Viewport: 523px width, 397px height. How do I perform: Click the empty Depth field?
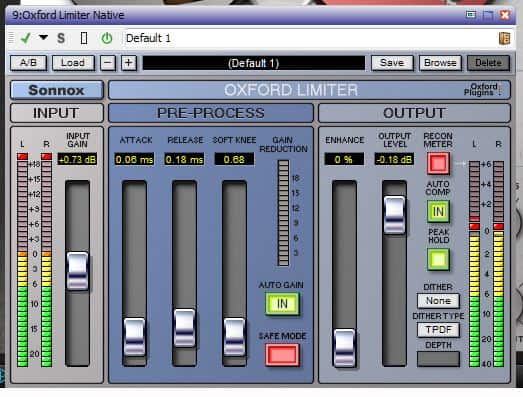(x=438, y=359)
